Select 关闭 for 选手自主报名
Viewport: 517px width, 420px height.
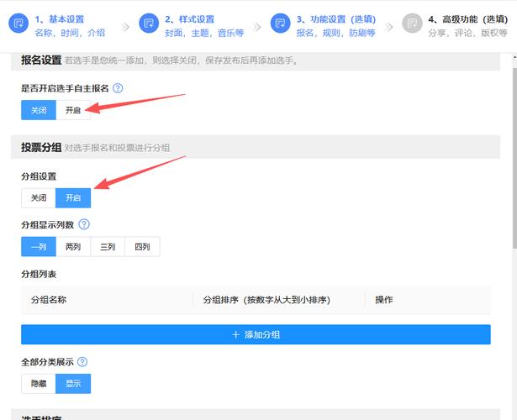[x=39, y=110]
